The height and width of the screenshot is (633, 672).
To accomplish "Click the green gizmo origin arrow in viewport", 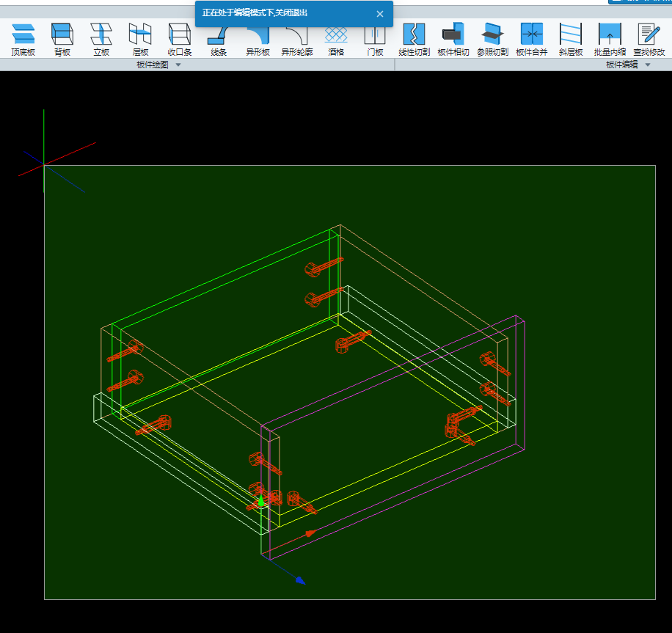I will (260, 501).
